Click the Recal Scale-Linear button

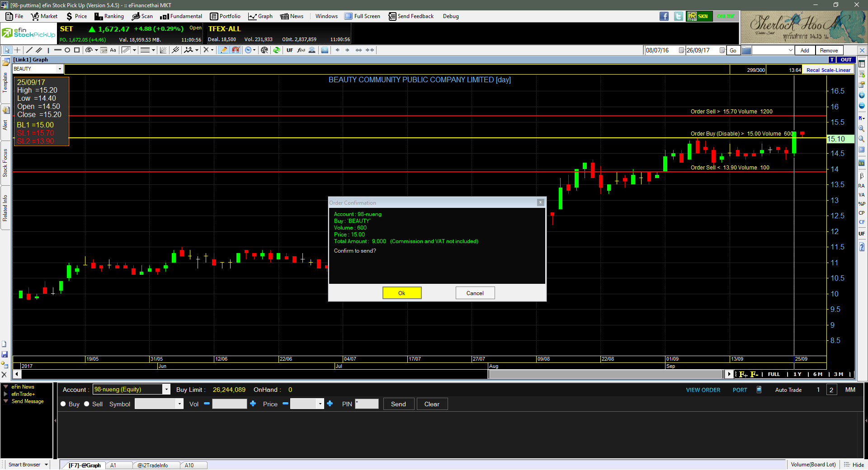coord(828,70)
